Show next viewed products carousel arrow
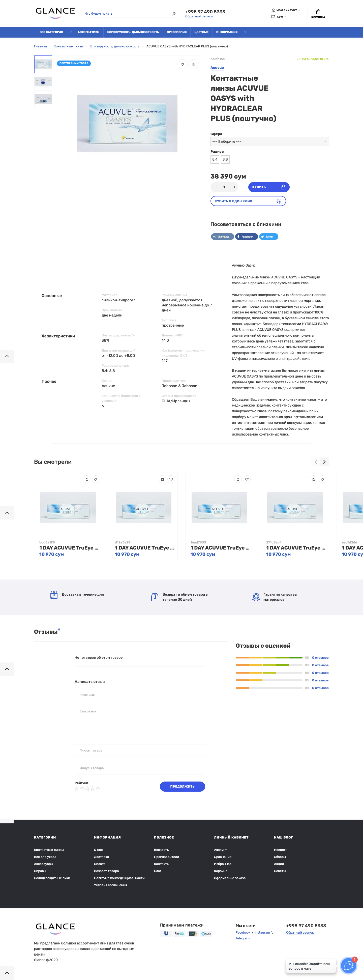 pyautogui.click(x=324, y=462)
